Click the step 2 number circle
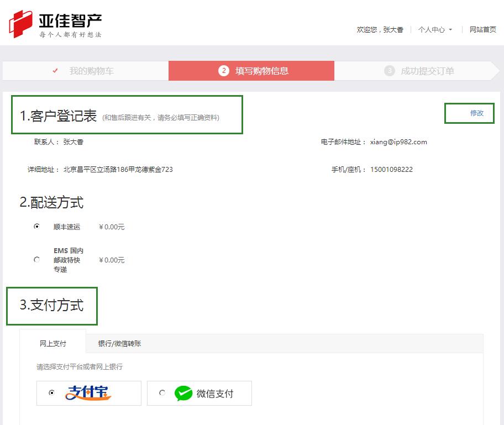This screenshot has height=425, width=504. pyautogui.click(x=224, y=71)
